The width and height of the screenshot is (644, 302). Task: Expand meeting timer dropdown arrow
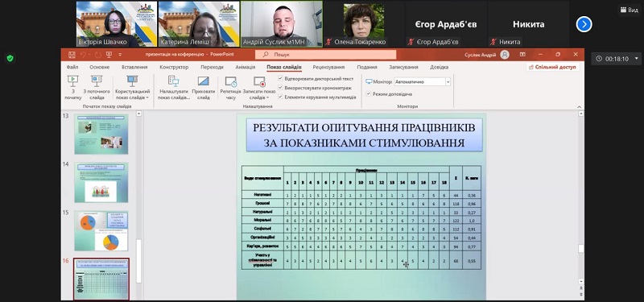637,59
